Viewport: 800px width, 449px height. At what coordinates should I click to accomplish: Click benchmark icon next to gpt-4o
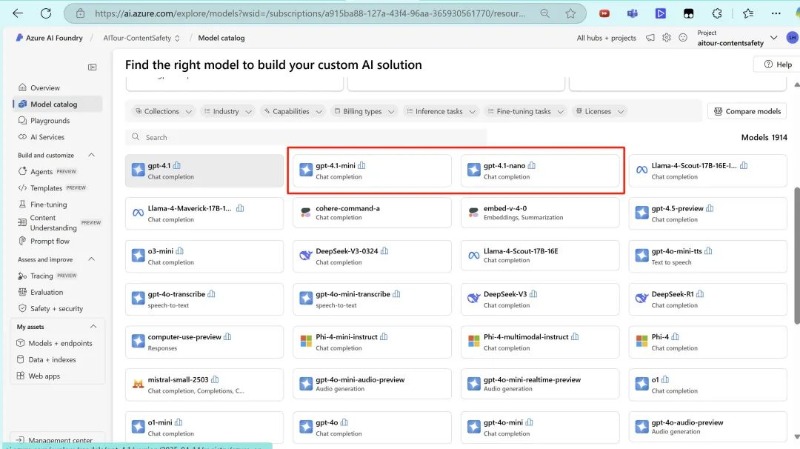click(344, 422)
